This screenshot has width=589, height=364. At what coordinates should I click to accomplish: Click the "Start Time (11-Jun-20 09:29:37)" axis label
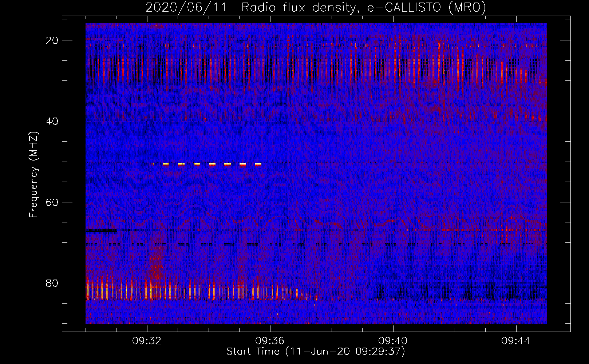tap(316, 352)
